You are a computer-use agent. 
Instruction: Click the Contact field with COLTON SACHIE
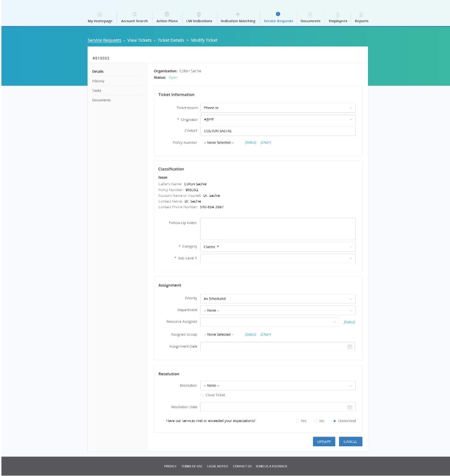click(277, 131)
